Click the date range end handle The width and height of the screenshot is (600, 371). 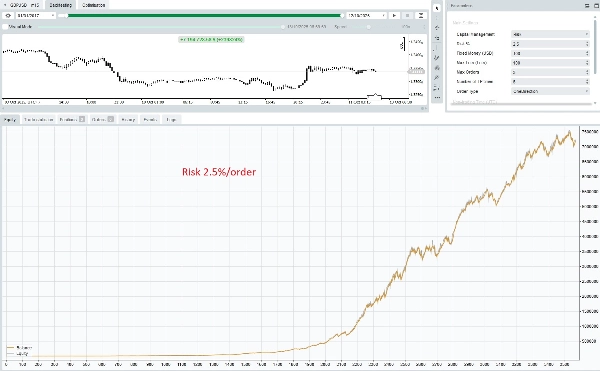342,16
